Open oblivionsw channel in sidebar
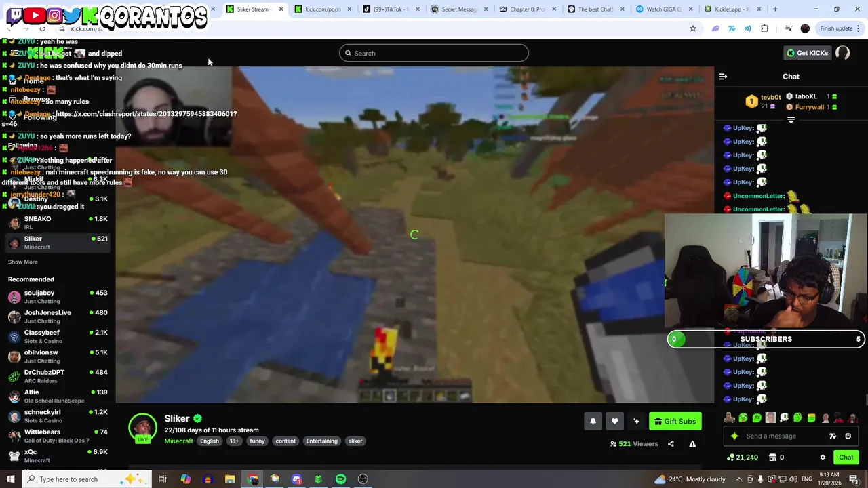 [58, 357]
